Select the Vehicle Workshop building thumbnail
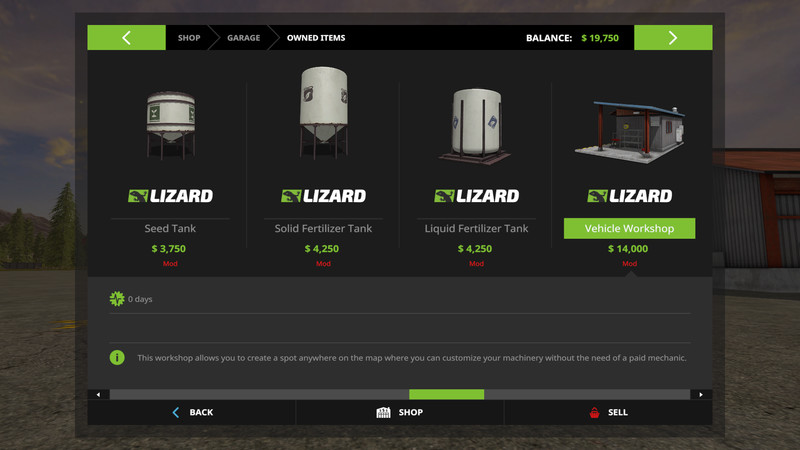Screen dimensions: 800x450 [630, 132]
